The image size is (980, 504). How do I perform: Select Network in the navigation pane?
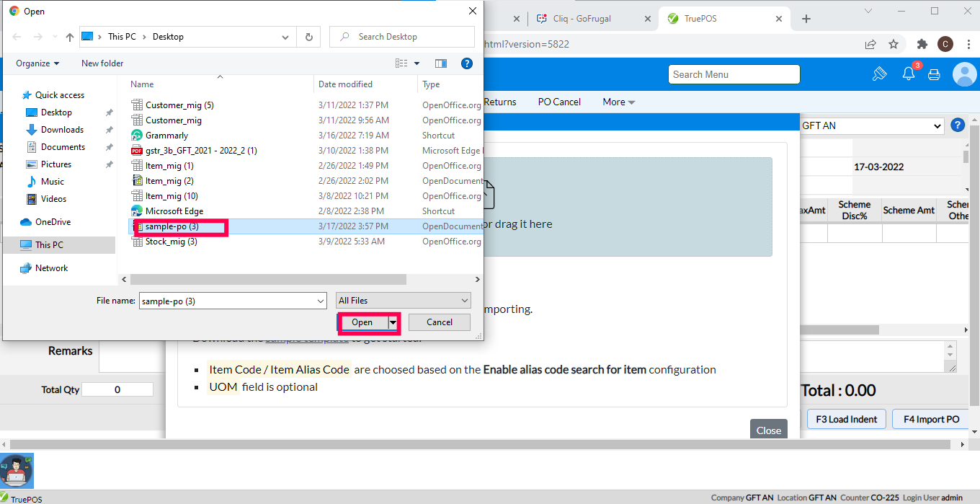(x=52, y=268)
